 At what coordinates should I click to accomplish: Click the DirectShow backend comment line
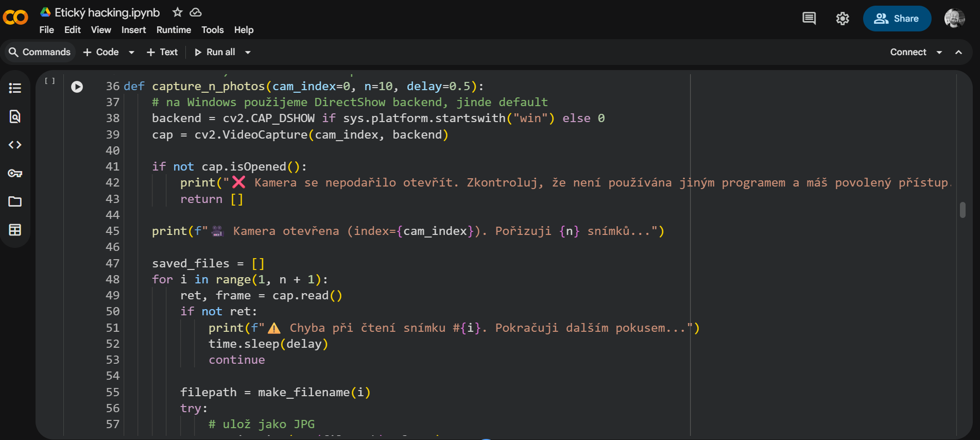[x=350, y=102]
